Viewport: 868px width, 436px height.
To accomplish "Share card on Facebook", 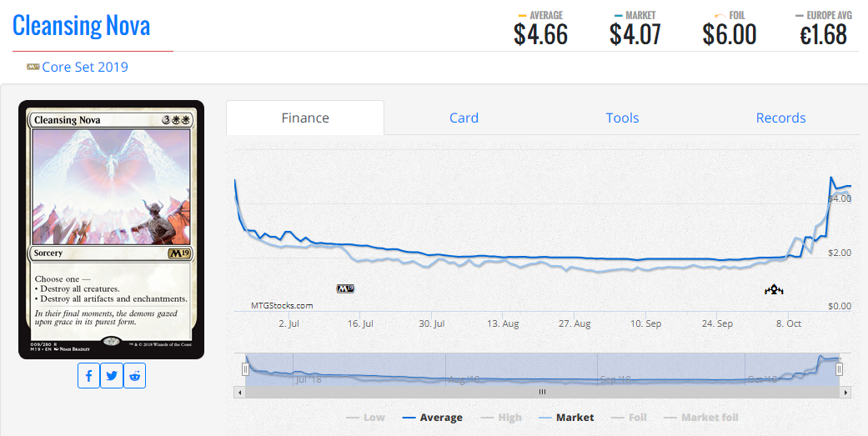I will point(88,376).
